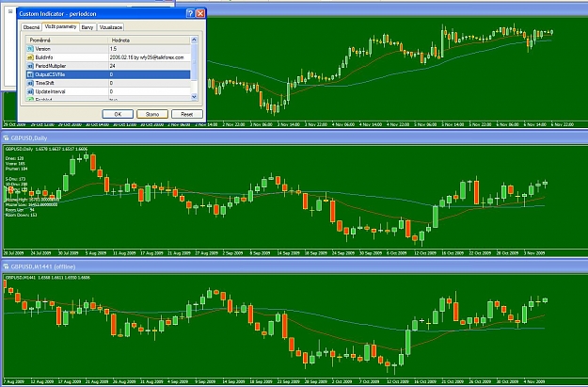Switch to the Obecné tab

(31, 27)
